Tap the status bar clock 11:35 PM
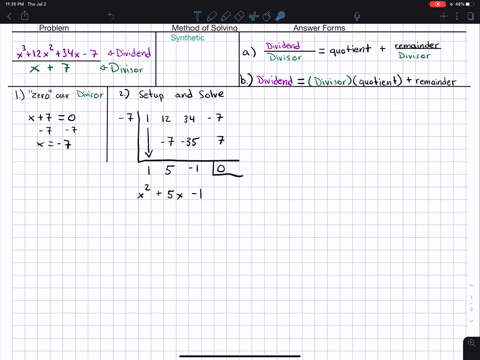This screenshot has width=480, height=360. (x=15, y=4)
